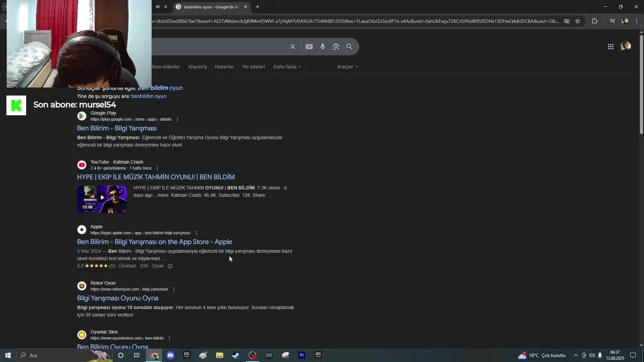Click the Cortana circle on the taskbar

point(121,355)
